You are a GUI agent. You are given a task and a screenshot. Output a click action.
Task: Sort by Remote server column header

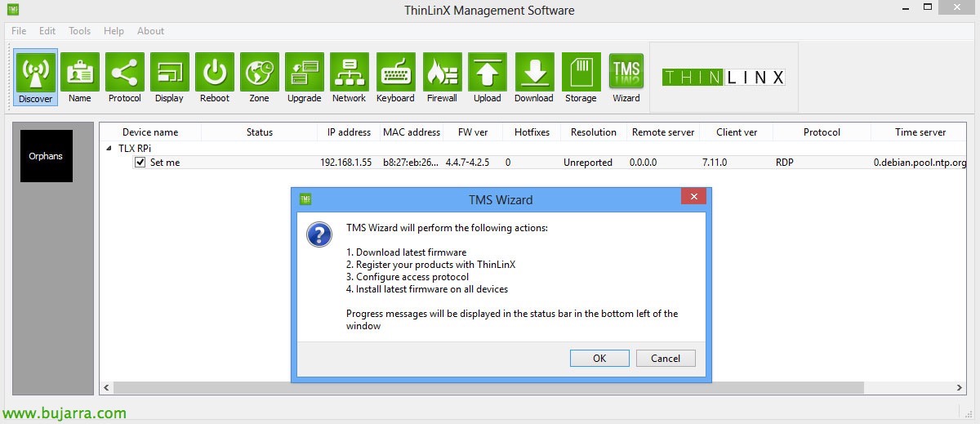click(x=663, y=132)
